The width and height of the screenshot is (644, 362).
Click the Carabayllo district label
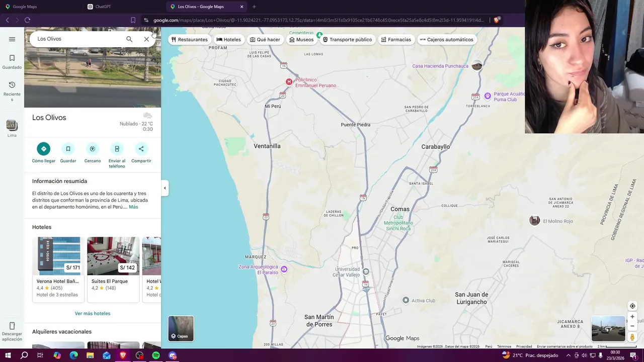(x=436, y=147)
